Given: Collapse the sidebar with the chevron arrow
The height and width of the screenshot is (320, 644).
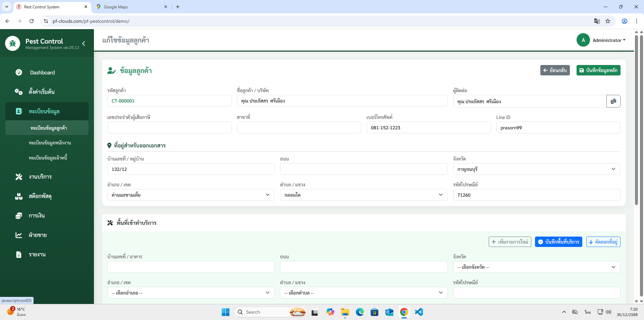Looking at the screenshot, I should [84, 44].
